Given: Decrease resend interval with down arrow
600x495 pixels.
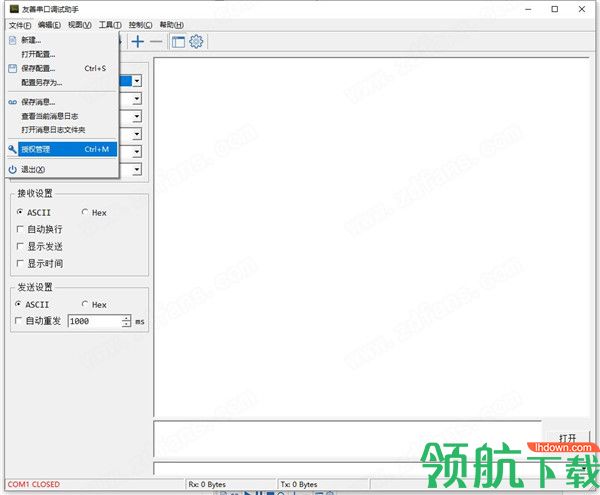Looking at the screenshot, I should tap(126, 324).
